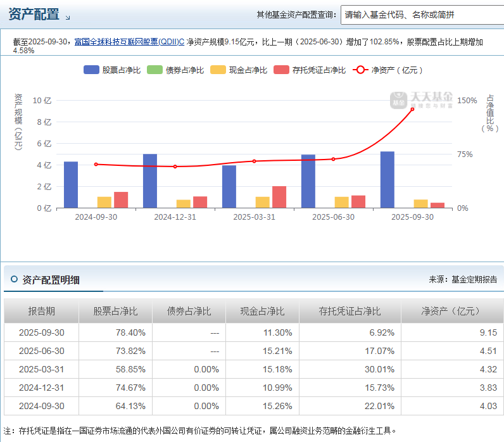Click the 债券占净比 column header
This screenshot has height=442, width=504.
[x=189, y=311]
